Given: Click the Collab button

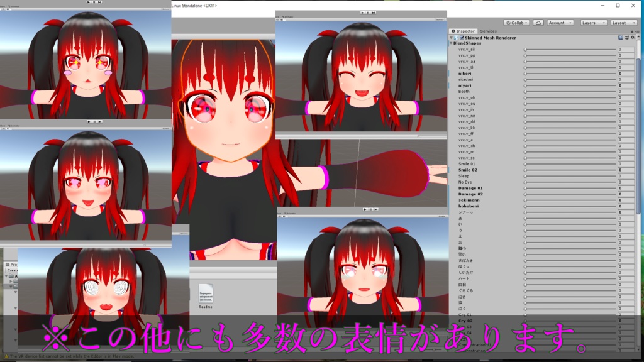Looking at the screenshot, I should tap(517, 23).
